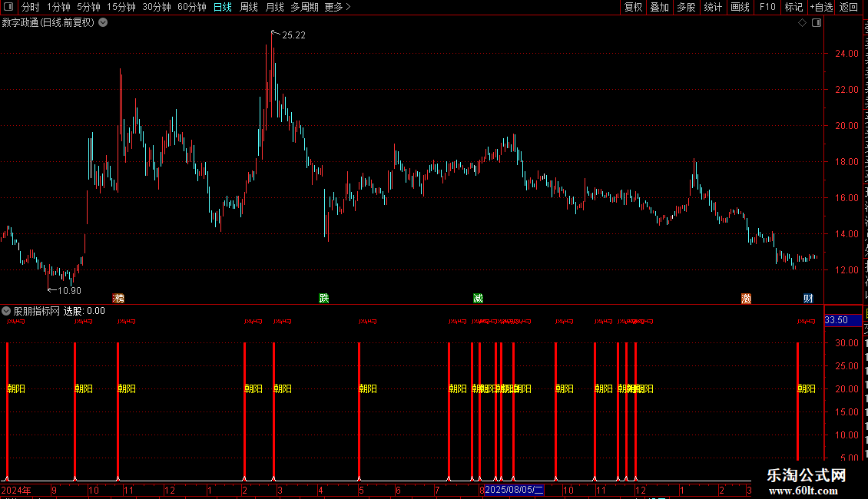Image resolution: width=868 pixels, height=499 pixels.
Task: Open 多周期 multi-period view
Action: click(304, 7)
